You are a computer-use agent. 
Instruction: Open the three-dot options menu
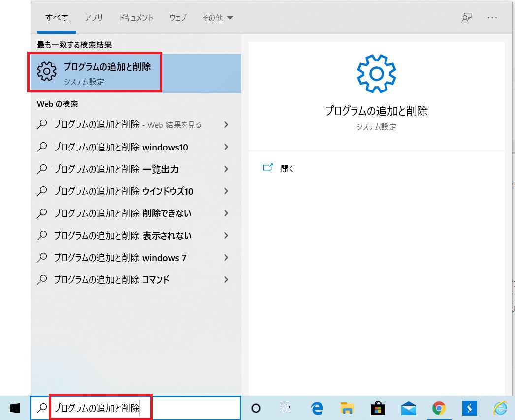pyautogui.click(x=492, y=18)
